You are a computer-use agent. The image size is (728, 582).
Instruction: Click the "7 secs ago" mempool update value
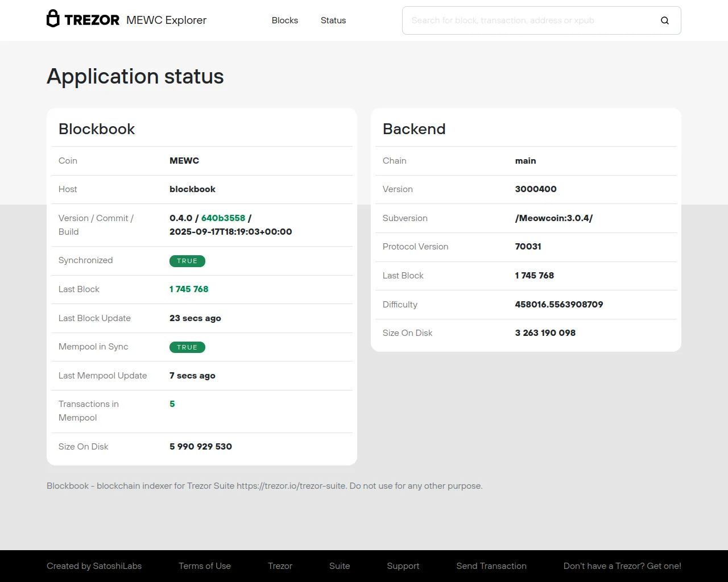click(x=192, y=376)
